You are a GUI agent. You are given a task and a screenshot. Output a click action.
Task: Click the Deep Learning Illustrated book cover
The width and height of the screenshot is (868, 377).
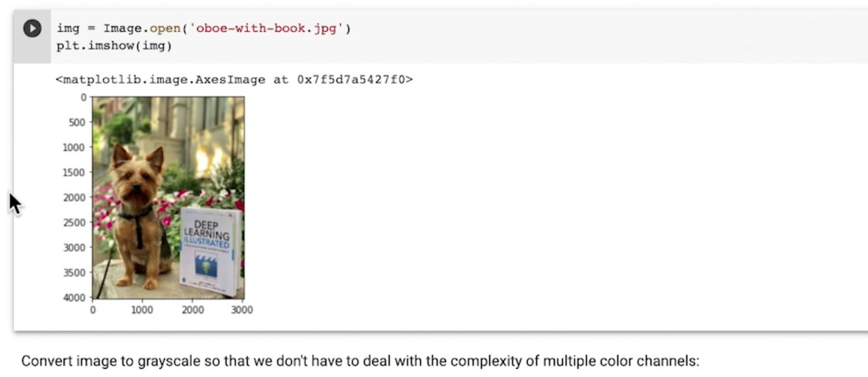210,249
